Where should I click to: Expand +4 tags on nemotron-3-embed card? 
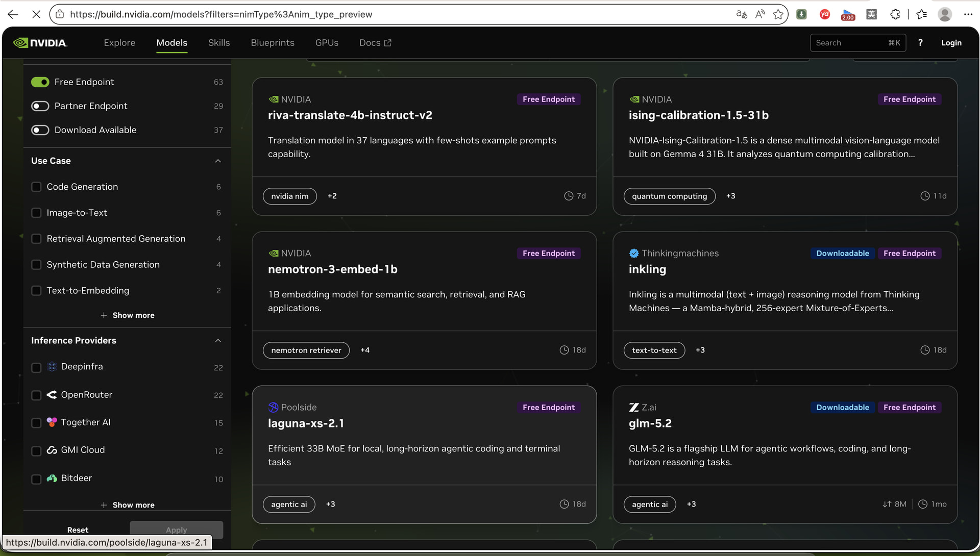pos(365,350)
